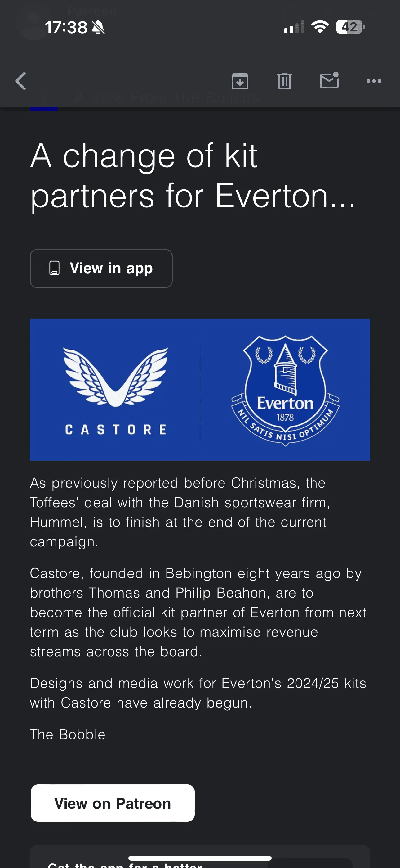Image resolution: width=400 pixels, height=868 pixels.
Task: Archive this email
Action: coord(240,81)
